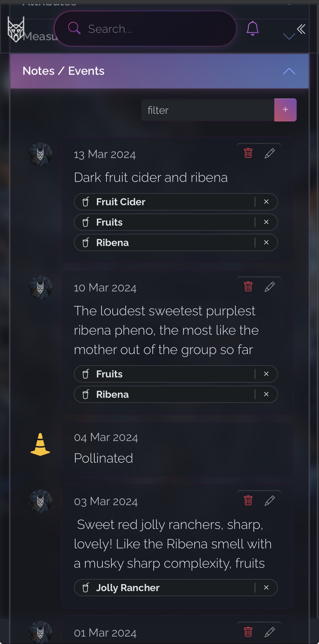This screenshot has height=644, width=319.
Task: Select the Pollinated event entry
Action: click(177, 449)
